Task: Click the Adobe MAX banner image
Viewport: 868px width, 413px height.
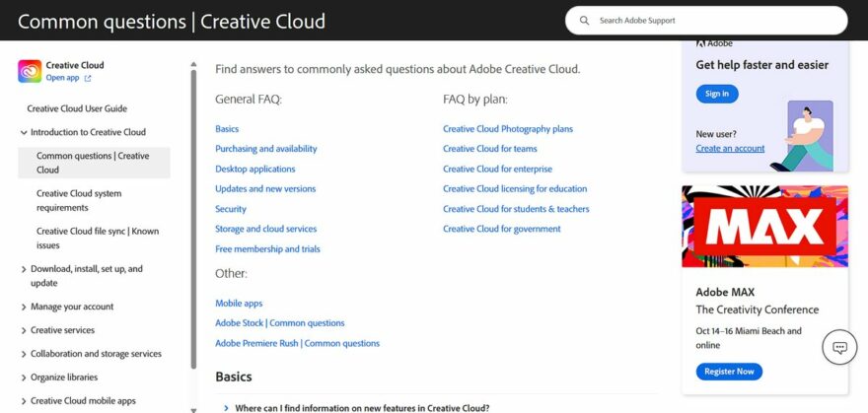Action: coord(765,227)
